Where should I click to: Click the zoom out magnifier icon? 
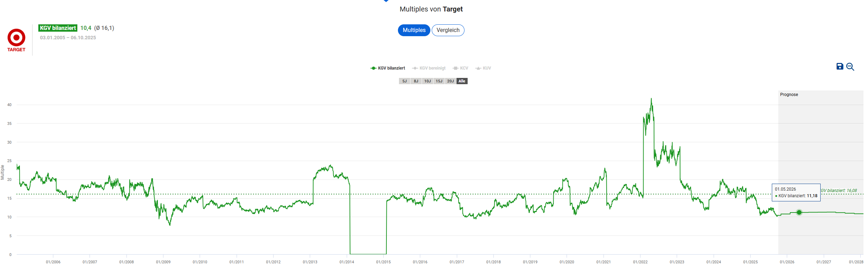tap(850, 67)
